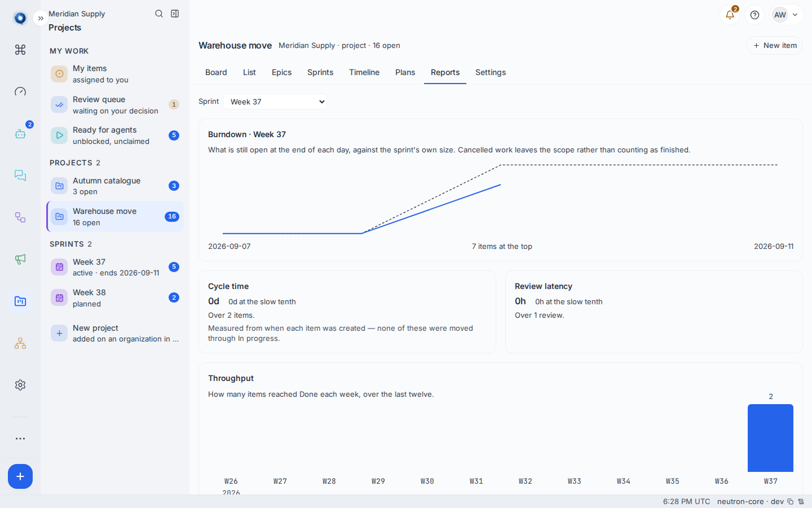
Task: Switch to the Plans tab
Action: [x=405, y=72]
